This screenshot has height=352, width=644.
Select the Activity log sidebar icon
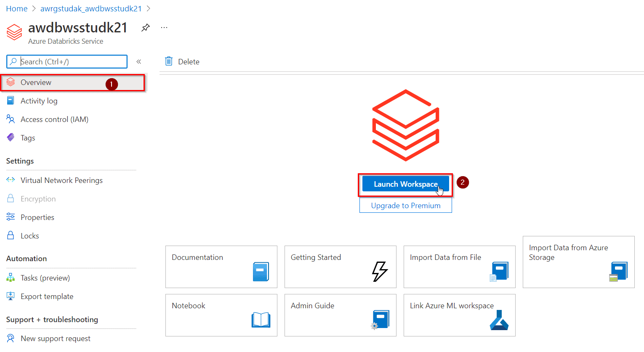click(x=11, y=101)
